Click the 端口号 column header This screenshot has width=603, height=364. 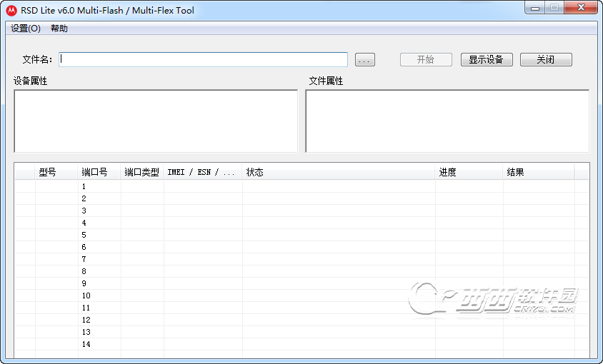pyautogui.click(x=99, y=172)
